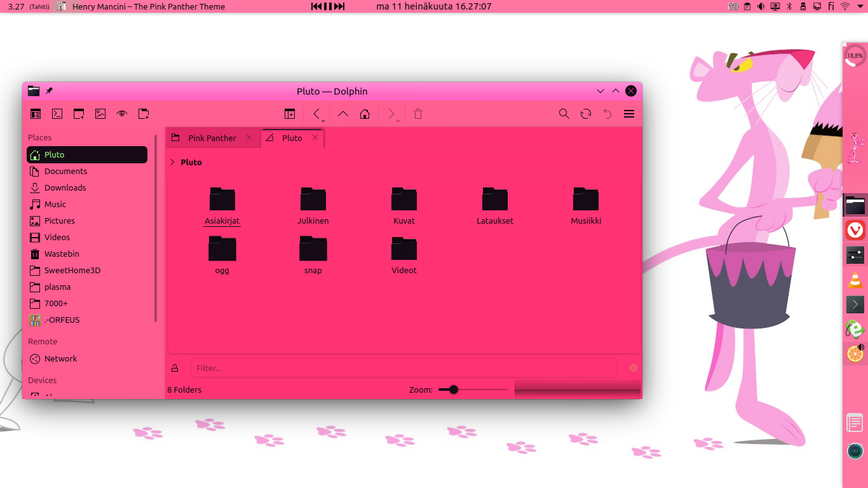Select the Videot folder
868x488 pixels.
click(x=404, y=255)
